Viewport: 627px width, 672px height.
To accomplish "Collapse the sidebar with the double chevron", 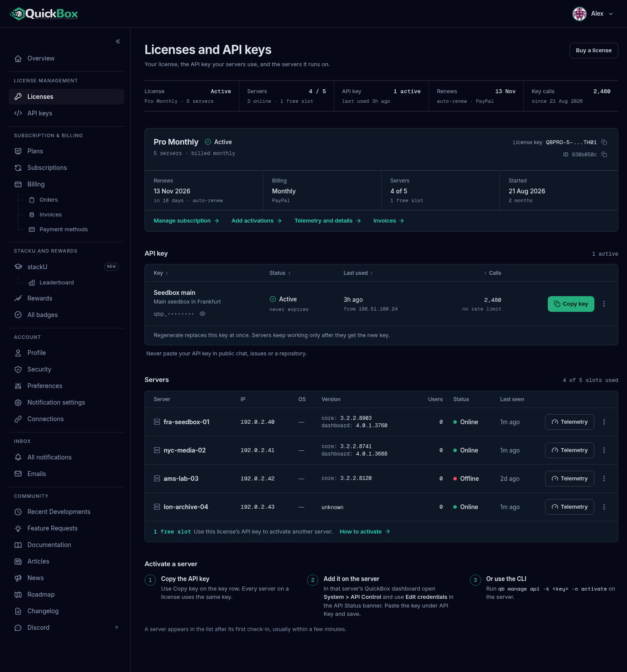I will pos(118,41).
